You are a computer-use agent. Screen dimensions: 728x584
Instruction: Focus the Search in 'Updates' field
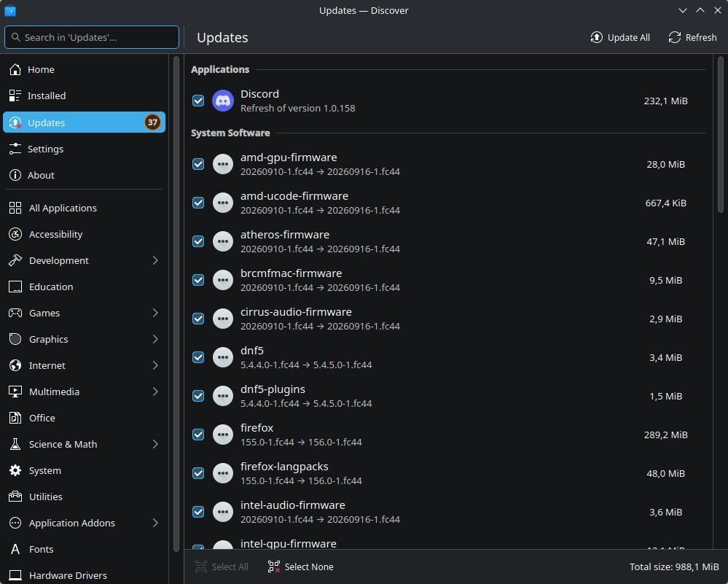point(92,37)
